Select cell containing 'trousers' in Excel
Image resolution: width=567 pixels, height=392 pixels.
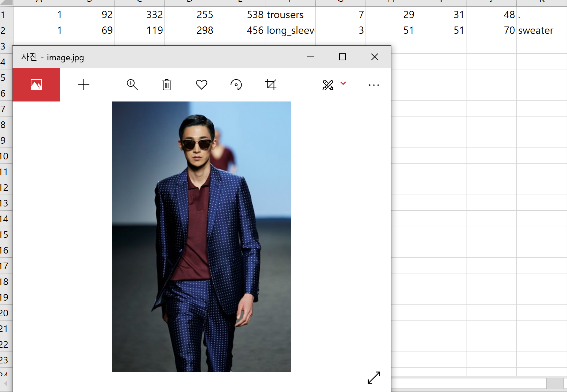coord(290,15)
